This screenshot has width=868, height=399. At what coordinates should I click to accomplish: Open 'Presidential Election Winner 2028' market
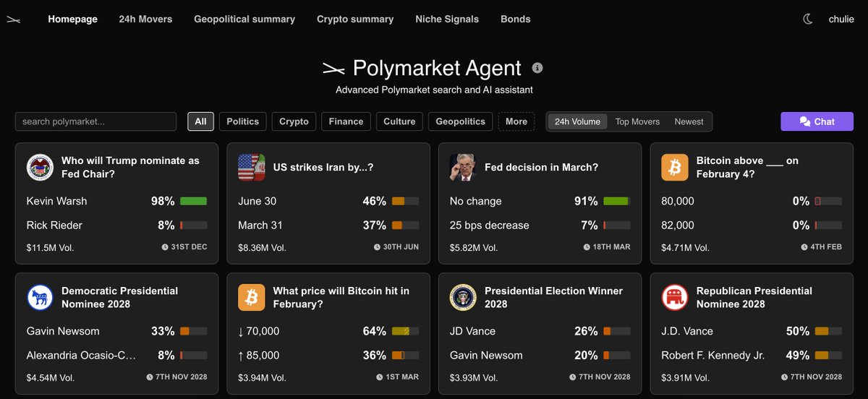coord(553,297)
